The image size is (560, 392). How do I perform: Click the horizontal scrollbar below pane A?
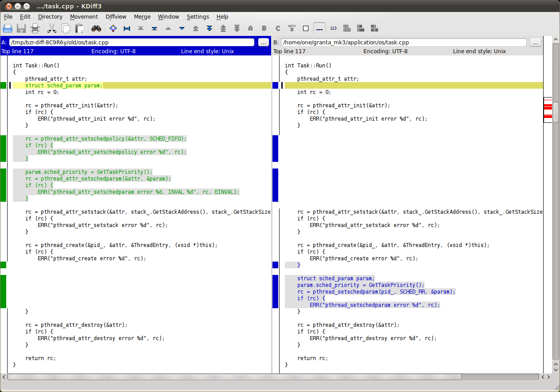[x=133, y=377]
